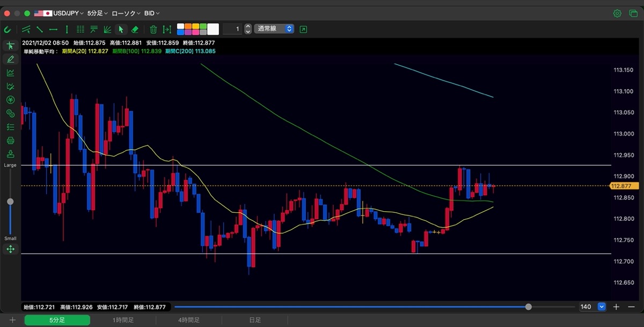The width and height of the screenshot is (644, 327).
Task: Select the Fibonacci retracement tool
Action: (x=94, y=29)
